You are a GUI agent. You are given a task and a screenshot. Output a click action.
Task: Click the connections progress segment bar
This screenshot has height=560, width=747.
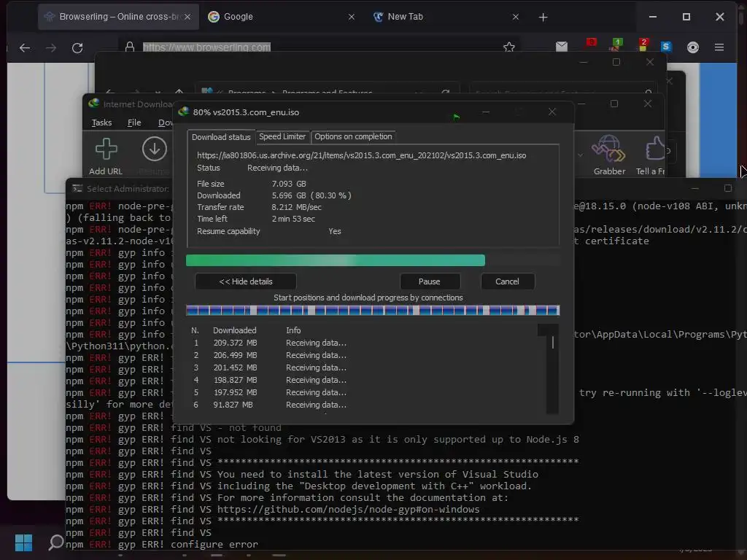coord(373,311)
